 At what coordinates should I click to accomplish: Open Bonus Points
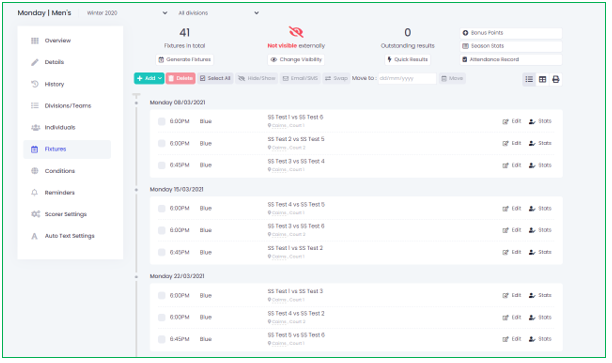pyautogui.click(x=511, y=33)
